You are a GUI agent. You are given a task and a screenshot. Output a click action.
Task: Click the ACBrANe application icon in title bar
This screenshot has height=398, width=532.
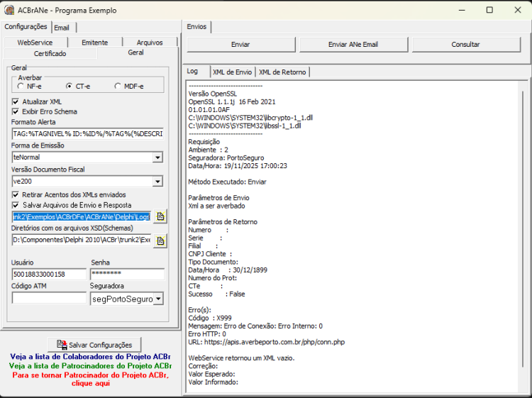click(x=9, y=10)
